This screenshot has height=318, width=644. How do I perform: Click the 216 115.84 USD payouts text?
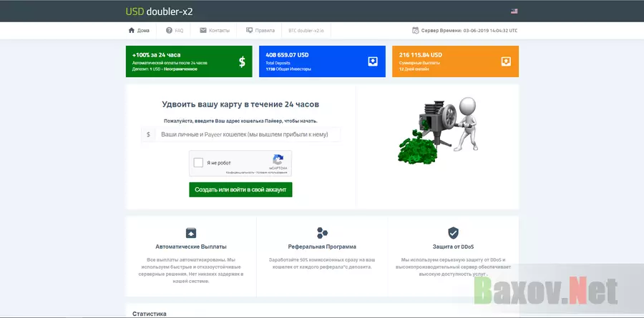pos(421,54)
